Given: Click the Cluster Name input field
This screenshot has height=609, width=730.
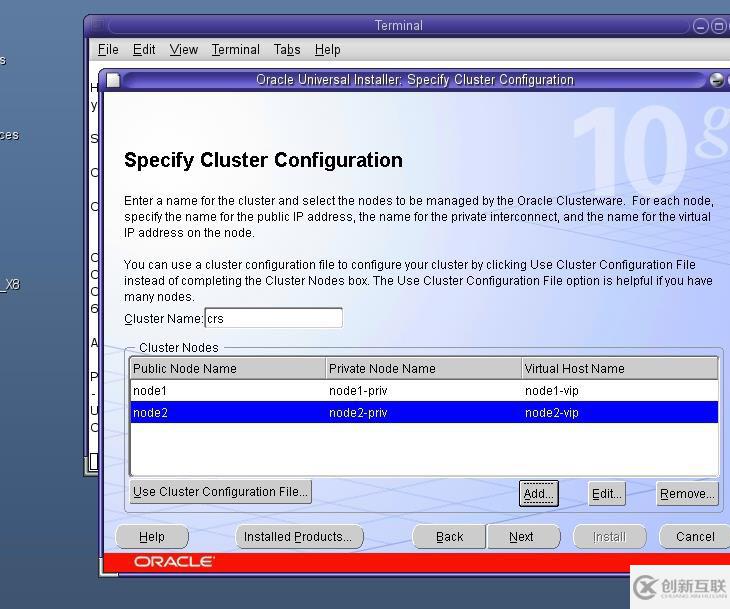Looking at the screenshot, I should 274,318.
